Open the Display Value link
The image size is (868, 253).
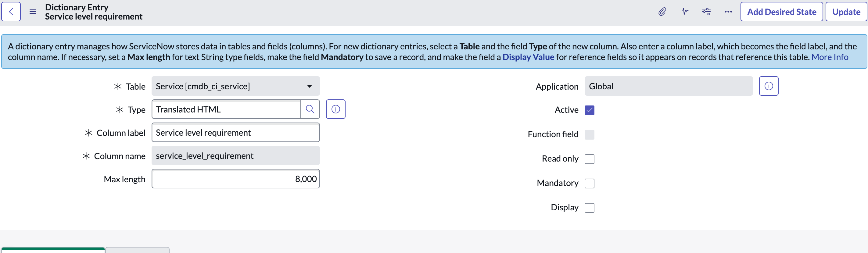coord(528,57)
